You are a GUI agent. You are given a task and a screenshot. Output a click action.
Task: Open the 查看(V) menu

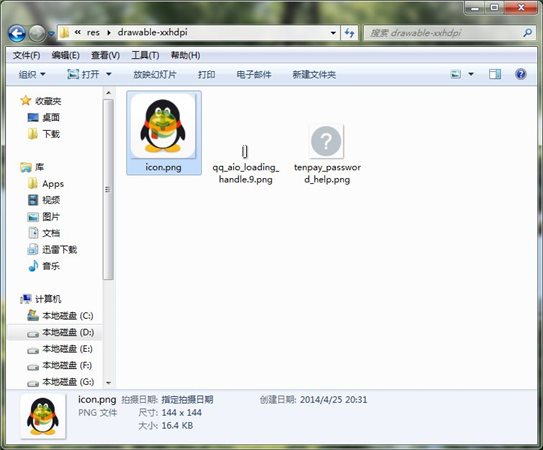(105, 55)
